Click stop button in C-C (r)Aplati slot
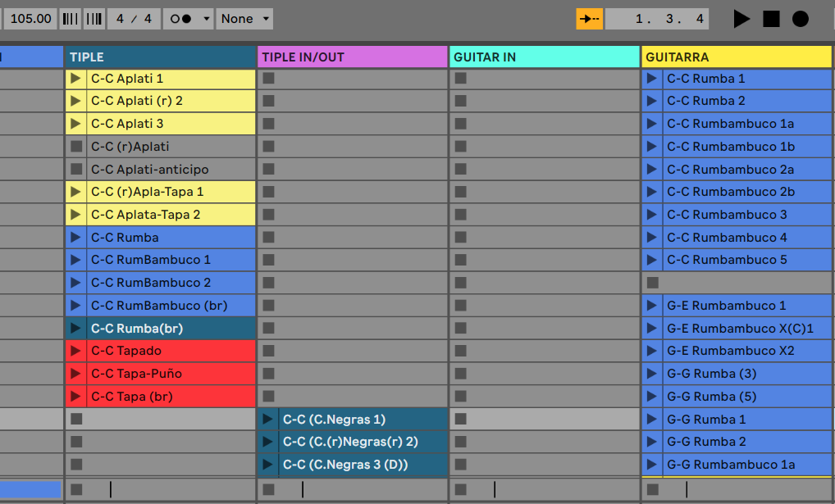The image size is (835, 504). point(76,147)
